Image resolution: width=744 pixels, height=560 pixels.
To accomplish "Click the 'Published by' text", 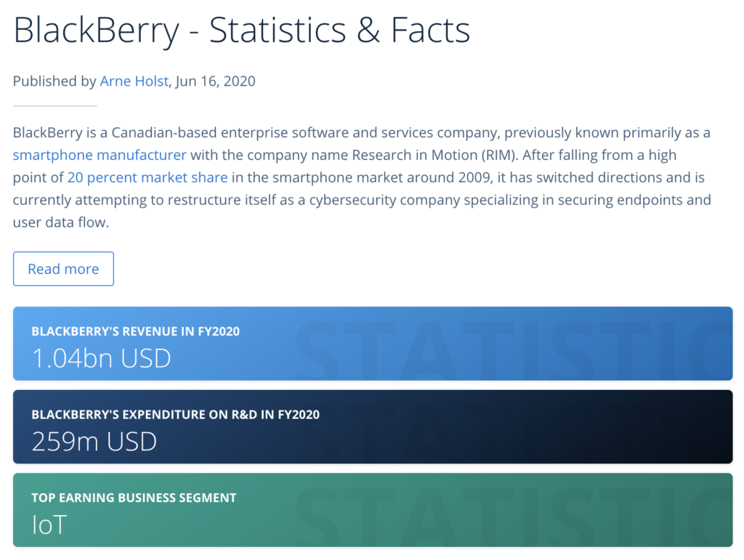I will point(54,81).
